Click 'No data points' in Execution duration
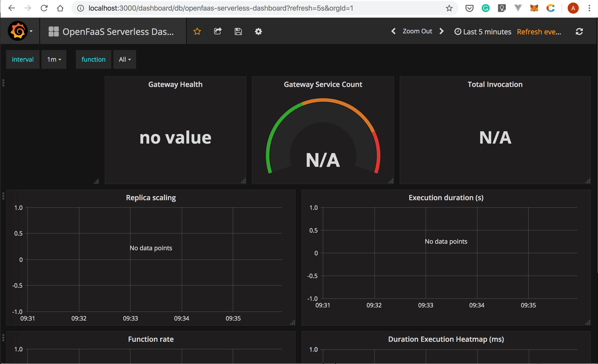This screenshot has height=364, width=598. point(446,241)
